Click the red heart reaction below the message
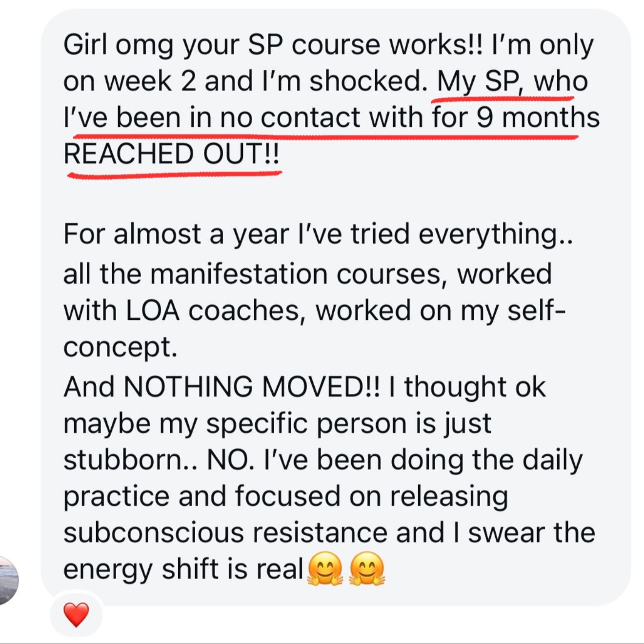Screen dimensions: 644x644 point(76,614)
